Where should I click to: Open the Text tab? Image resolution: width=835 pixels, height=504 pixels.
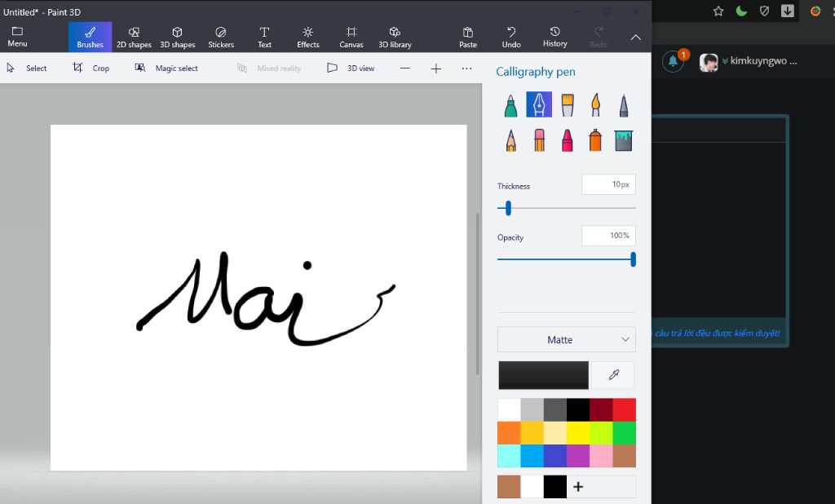264,37
